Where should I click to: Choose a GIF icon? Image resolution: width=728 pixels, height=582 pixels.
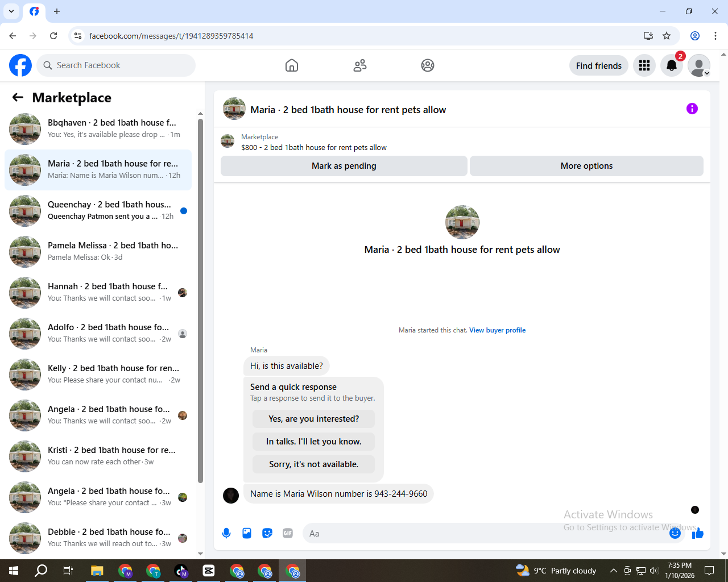288,533
